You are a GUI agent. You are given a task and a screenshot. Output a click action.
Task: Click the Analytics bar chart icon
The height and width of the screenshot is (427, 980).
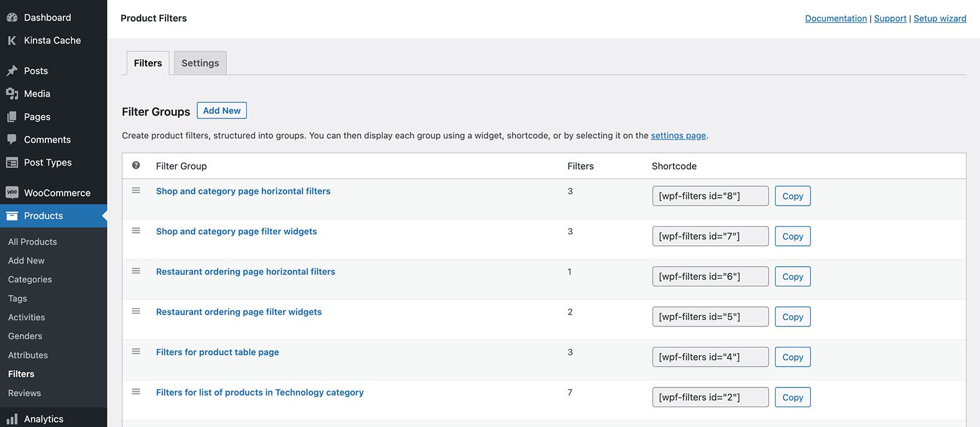12,419
